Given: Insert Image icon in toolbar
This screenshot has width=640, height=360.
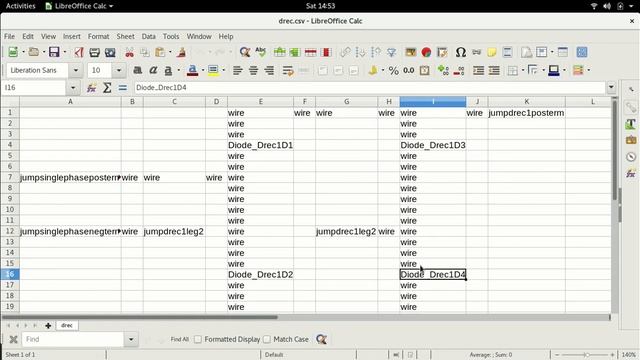Looking at the screenshot, I should pyautogui.click(x=411, y=52).
